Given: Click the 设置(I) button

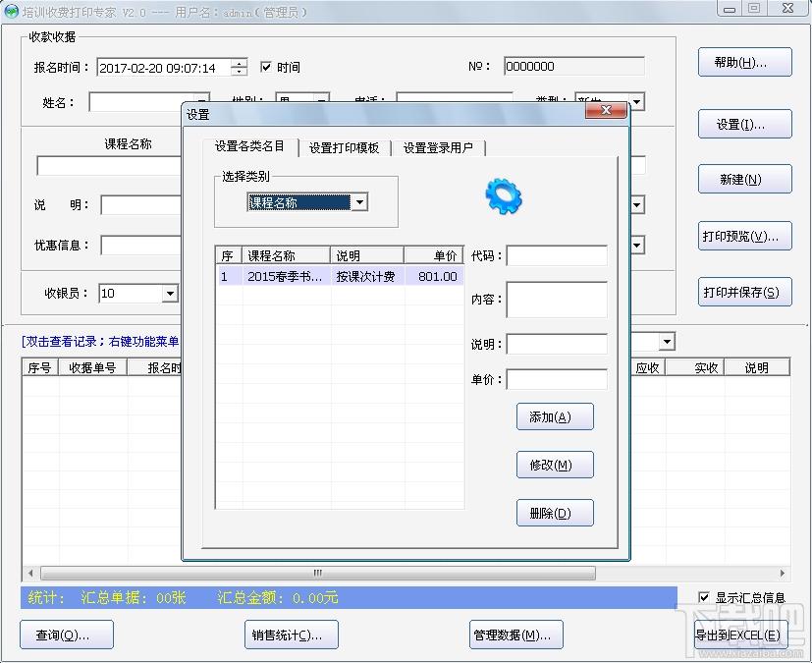Looking at the screenshot, I should (744, 125).
